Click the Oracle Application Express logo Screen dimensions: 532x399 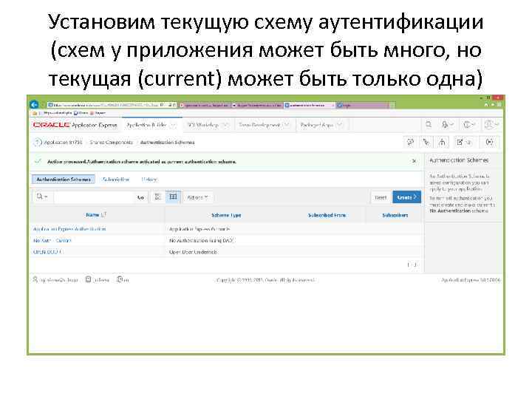coord(75,125)
